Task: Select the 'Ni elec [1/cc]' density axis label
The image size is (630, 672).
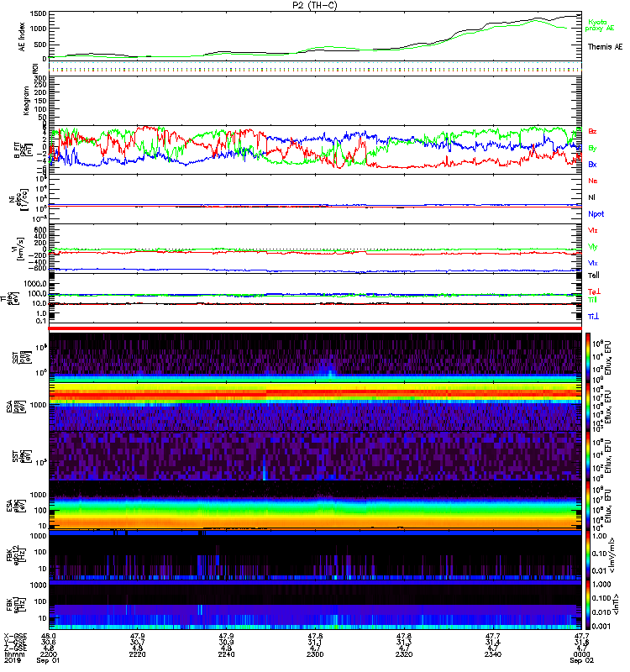Action: click(x=18, y=199)
